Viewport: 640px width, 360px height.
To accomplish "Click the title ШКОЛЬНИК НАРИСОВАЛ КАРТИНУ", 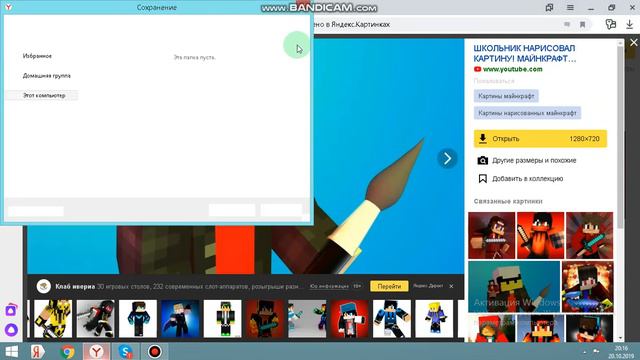I will point(524,53).
